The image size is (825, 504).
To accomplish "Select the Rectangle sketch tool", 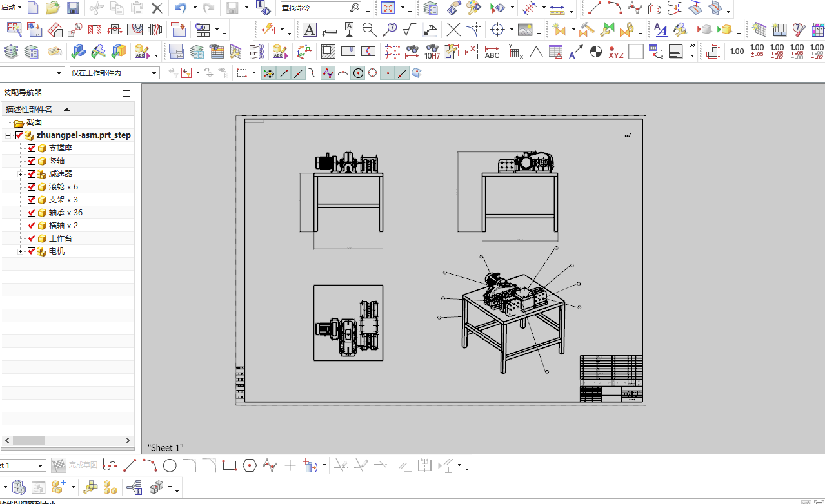I will click(230, 465).
